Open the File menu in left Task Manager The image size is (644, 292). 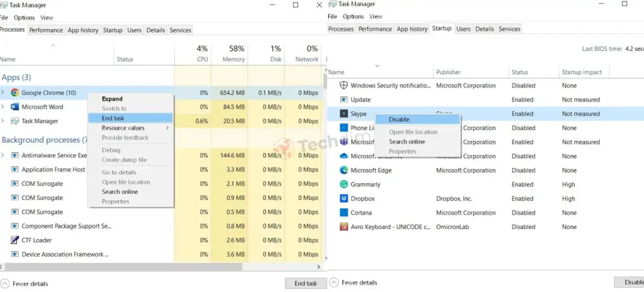[x=4, y=18]
